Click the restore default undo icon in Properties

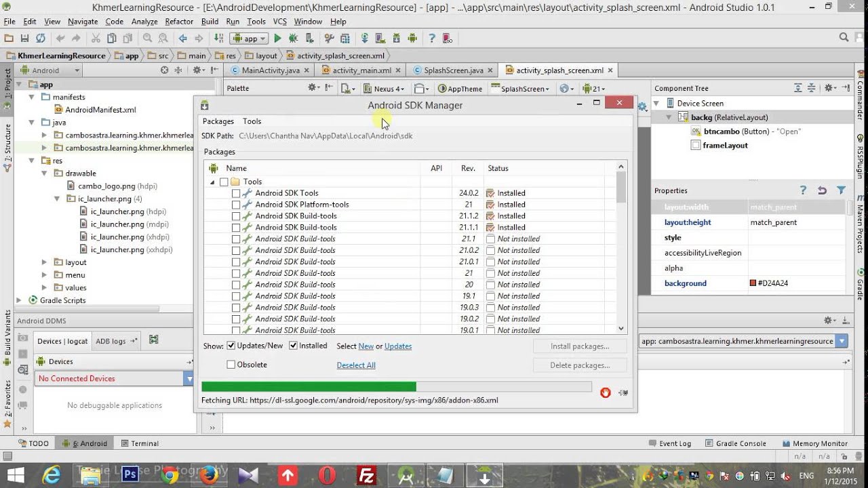[x=822, y=190]
